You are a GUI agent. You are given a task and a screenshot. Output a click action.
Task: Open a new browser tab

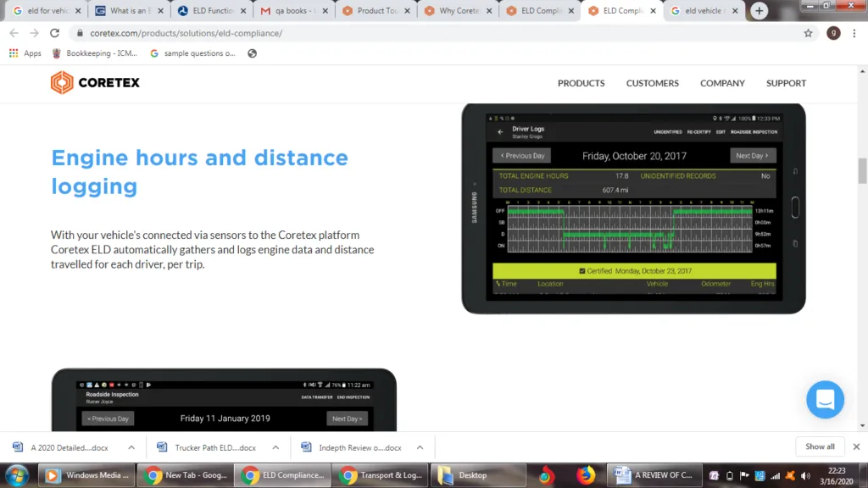point(759,10)
